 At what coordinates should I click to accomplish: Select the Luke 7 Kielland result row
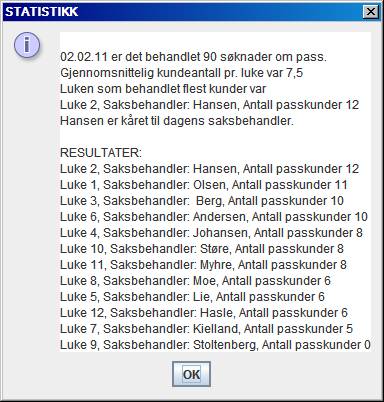[x=206, y=329]
